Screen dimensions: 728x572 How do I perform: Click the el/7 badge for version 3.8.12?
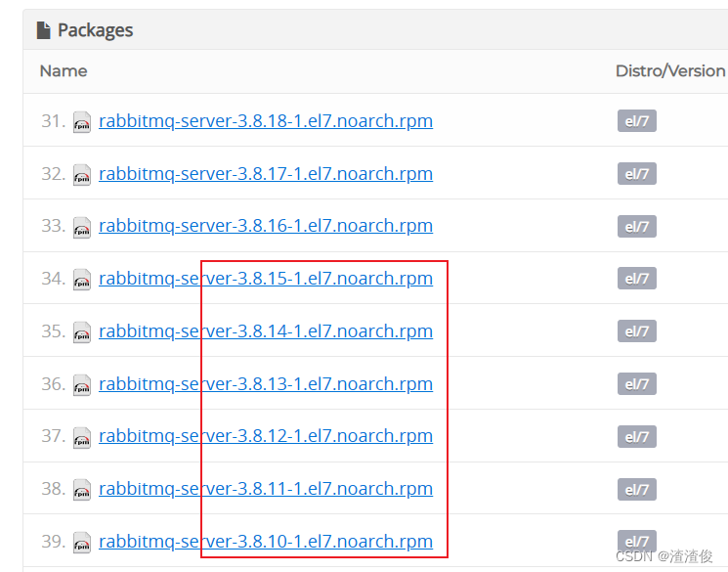636,436
